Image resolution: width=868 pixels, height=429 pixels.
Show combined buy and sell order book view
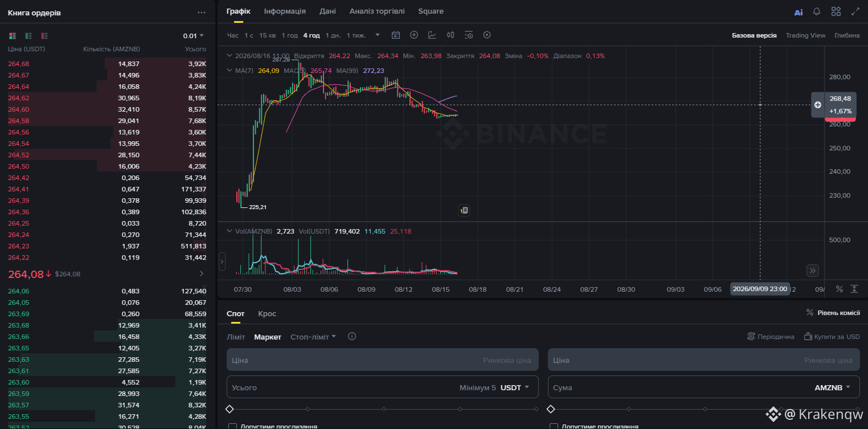13,36
